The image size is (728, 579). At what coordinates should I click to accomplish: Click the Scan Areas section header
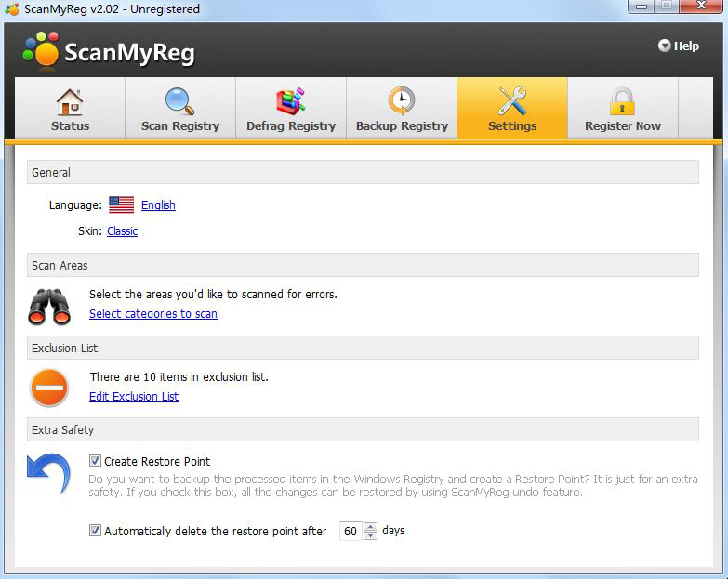click(x=363, y=265)
